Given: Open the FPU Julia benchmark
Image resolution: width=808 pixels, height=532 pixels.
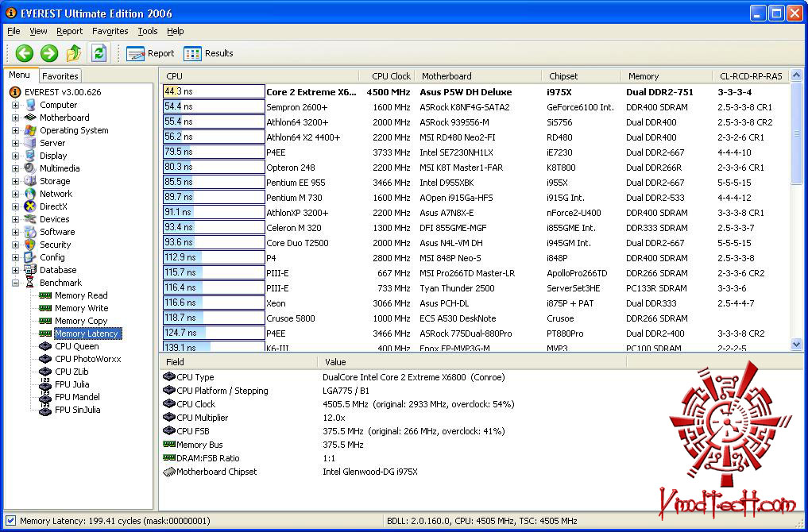Looking at the screenshot, I should coord(72,384).
